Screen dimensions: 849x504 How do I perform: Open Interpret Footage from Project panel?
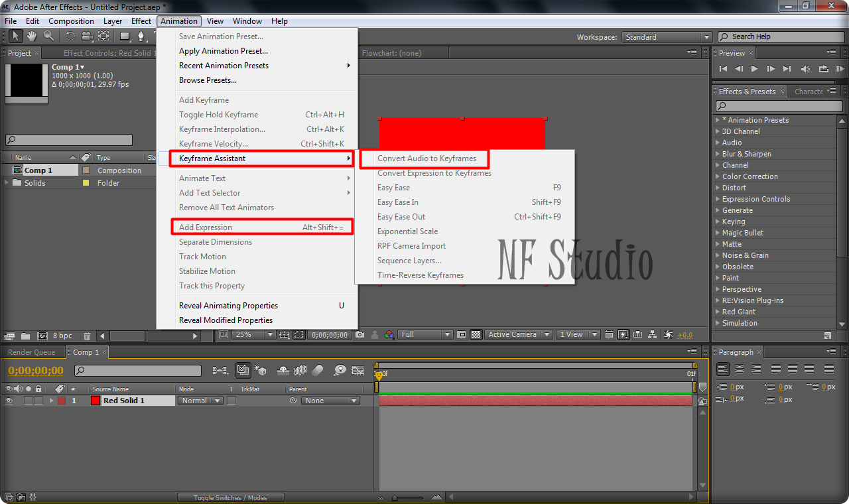[x=10, y=336]
